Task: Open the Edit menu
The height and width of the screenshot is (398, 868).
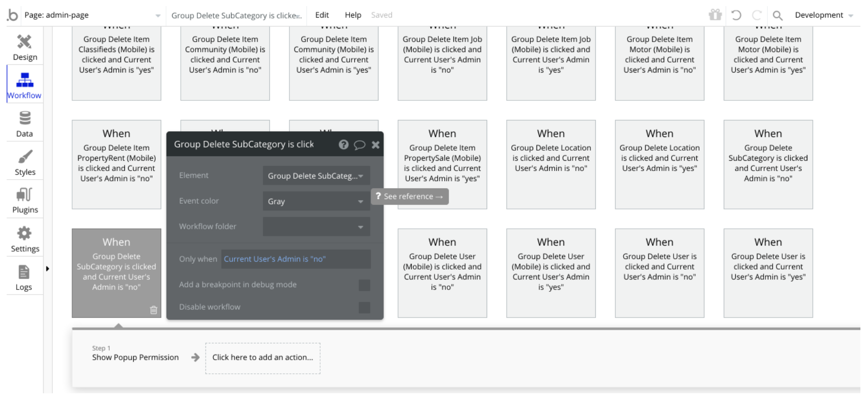Action: pos(322,15)
